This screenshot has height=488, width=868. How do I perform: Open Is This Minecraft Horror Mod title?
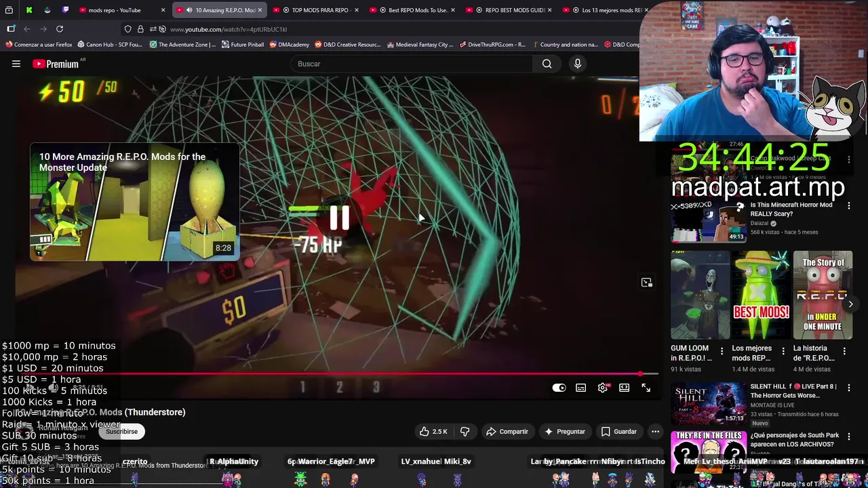coord(791,209)
